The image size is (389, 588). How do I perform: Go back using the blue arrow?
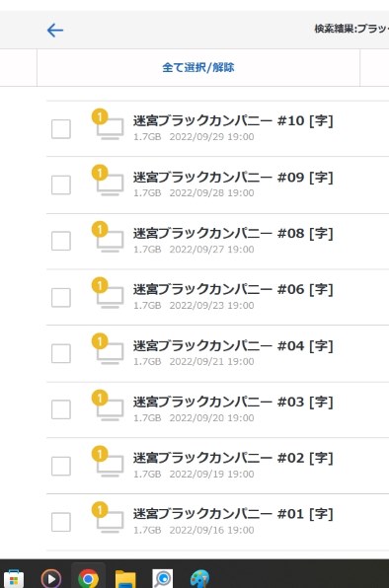click(x=55, y=30)
